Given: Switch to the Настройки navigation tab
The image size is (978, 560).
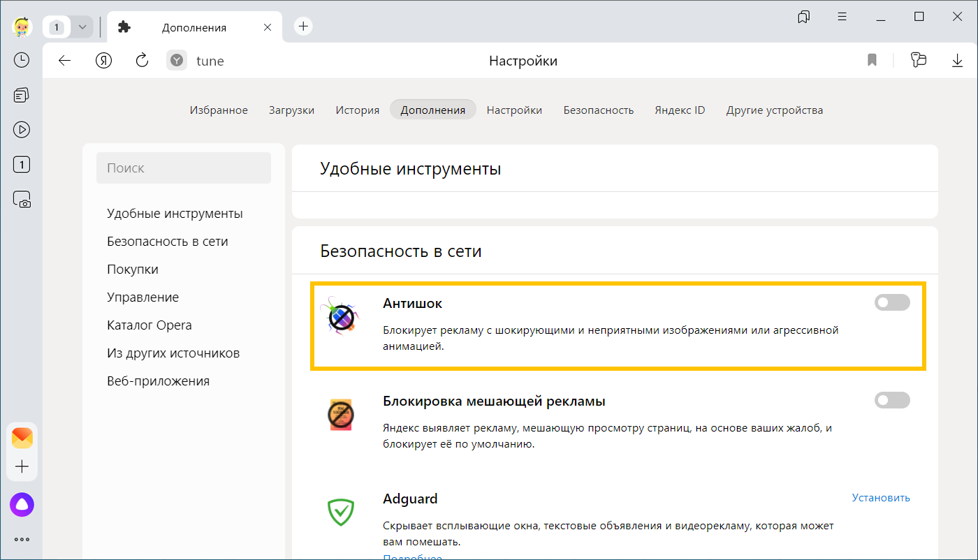Looking at the screenshot, I should click(515, 110).
